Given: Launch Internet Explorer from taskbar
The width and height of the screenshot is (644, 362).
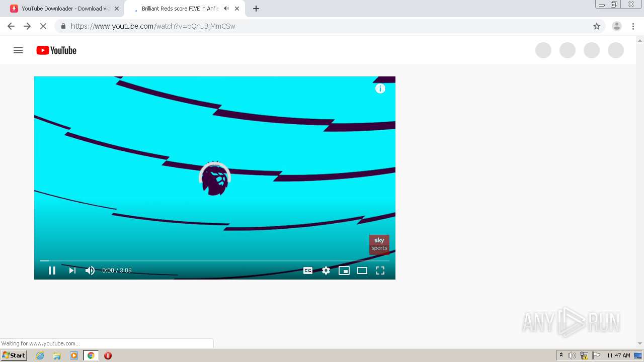Looking at the screenshot, I should 40,355.
